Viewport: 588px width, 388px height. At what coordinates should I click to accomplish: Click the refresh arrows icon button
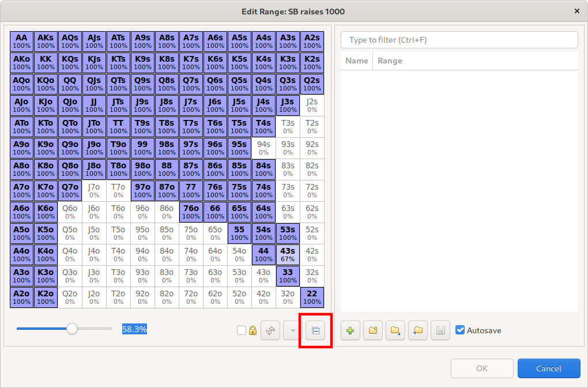click(270, 330)
